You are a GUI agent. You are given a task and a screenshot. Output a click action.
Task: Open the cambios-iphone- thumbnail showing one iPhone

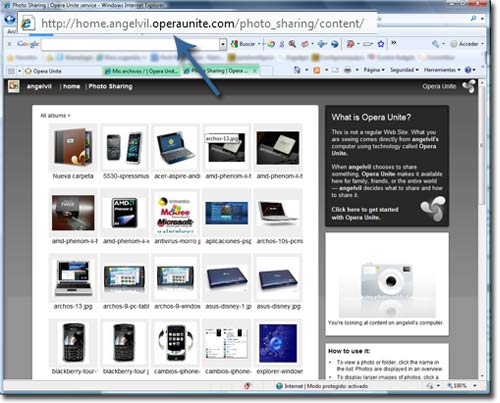pyautogui.click(x=176, y=343)
